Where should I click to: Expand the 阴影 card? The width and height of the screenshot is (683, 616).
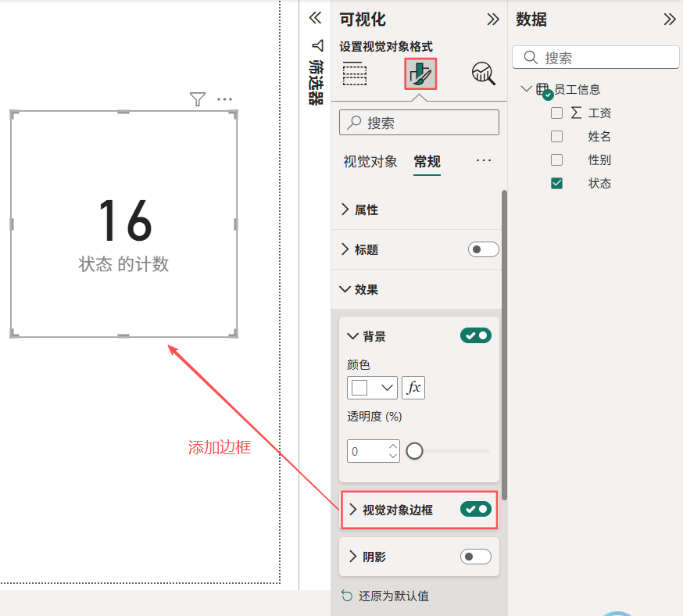tap(352, 557)
